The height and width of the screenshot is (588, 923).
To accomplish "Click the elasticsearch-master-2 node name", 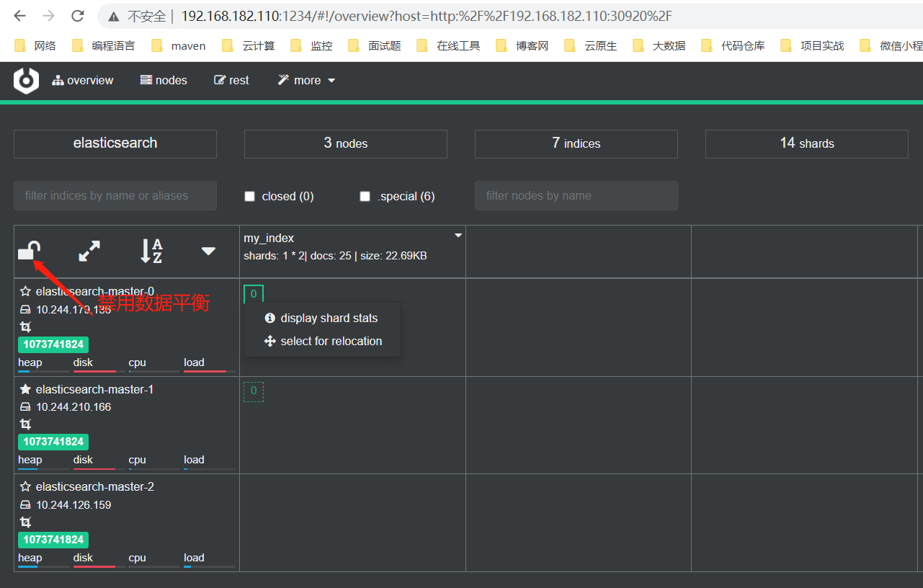I will (94, 486).
